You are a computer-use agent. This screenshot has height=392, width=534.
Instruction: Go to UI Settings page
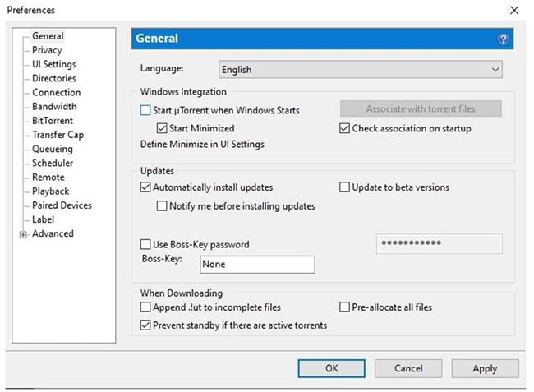click(53, 64)
